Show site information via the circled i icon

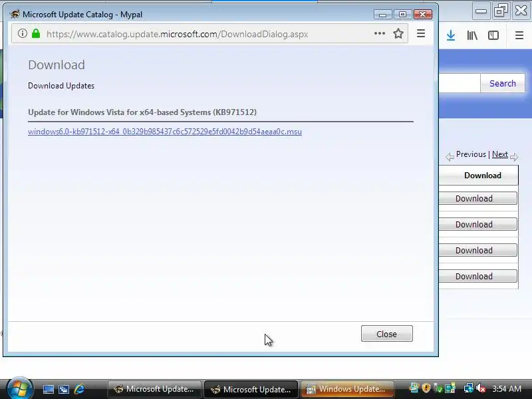[23, 33]
